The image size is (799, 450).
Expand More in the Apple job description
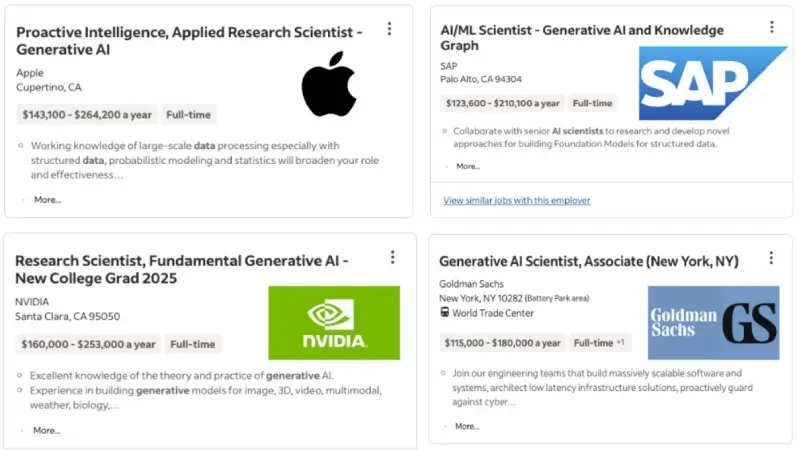coord(47,200)
